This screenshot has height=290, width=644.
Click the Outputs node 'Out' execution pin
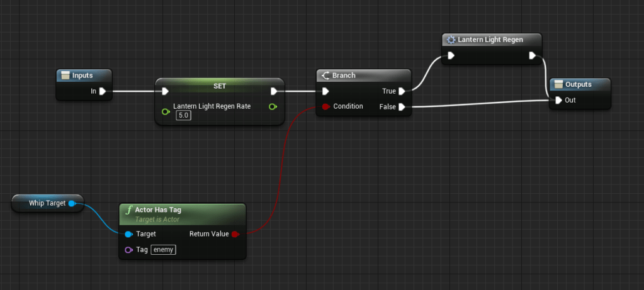coord(559,100)
